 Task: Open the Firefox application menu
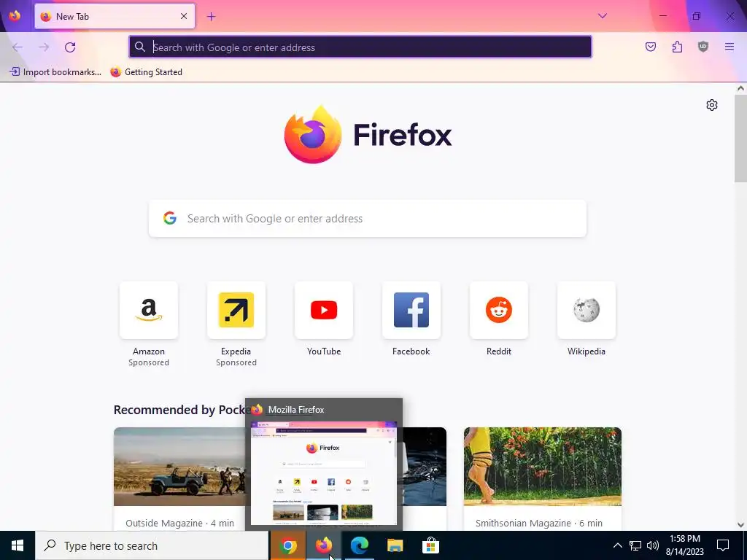click(x=729, y=47)
